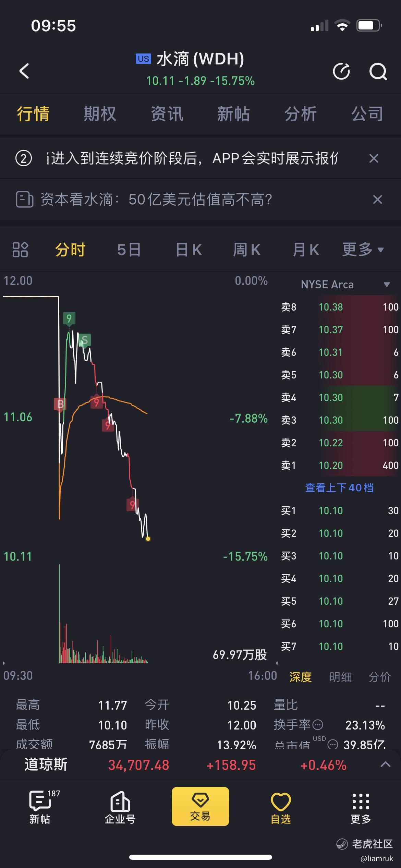Tap the 资本看水滴 headline text

(156, 200)
